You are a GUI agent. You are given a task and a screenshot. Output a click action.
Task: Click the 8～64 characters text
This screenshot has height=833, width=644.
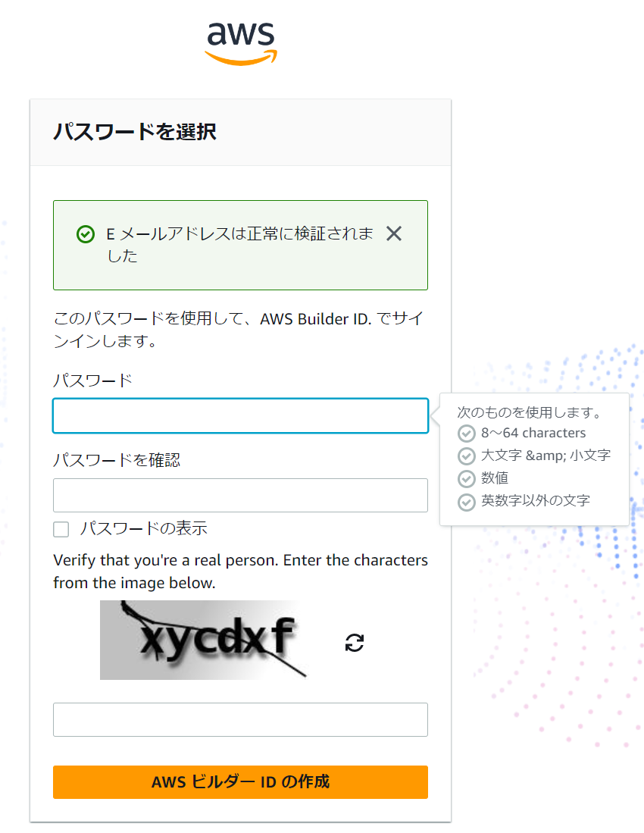[533, 433]
